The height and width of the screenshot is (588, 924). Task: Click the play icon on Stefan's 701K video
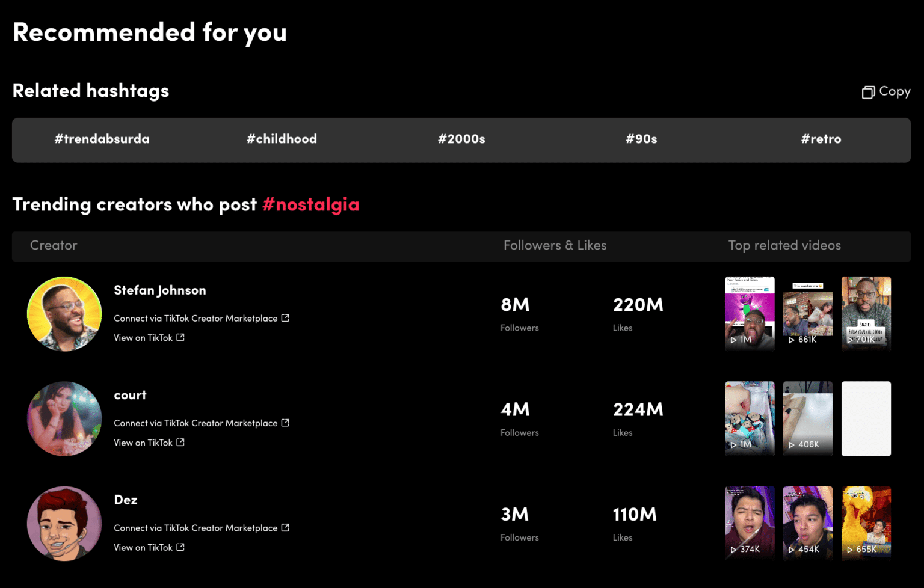point(850,340)
